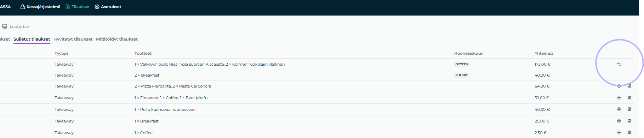
Task: Select the Lobby bar register label
Action: pos(16,26)
